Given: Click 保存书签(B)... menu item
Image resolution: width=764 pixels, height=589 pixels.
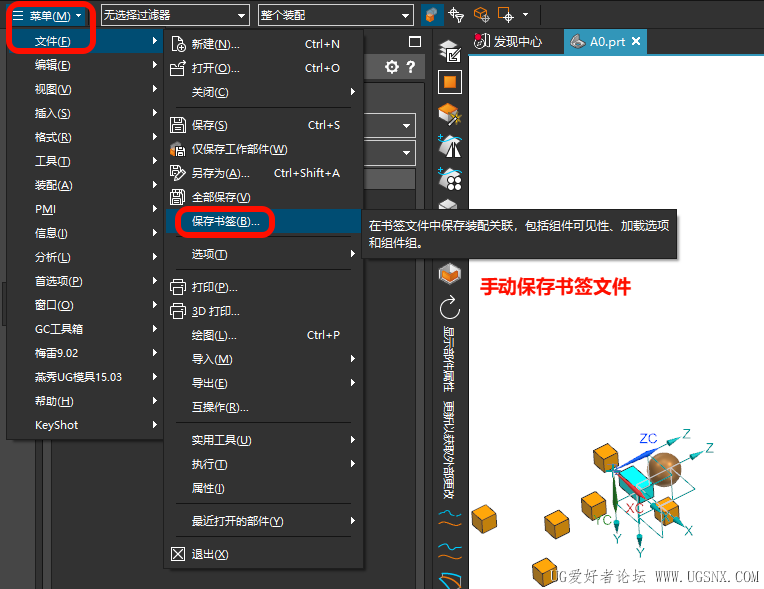Looking at the screenshot, I should (x=263, y=221).
